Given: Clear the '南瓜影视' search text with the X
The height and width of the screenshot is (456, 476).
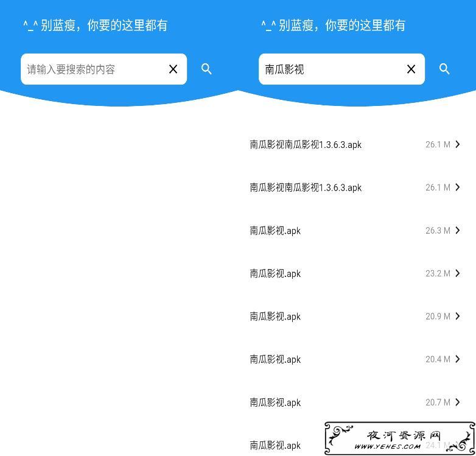Looking at the screenshot, I should point(411,69).
